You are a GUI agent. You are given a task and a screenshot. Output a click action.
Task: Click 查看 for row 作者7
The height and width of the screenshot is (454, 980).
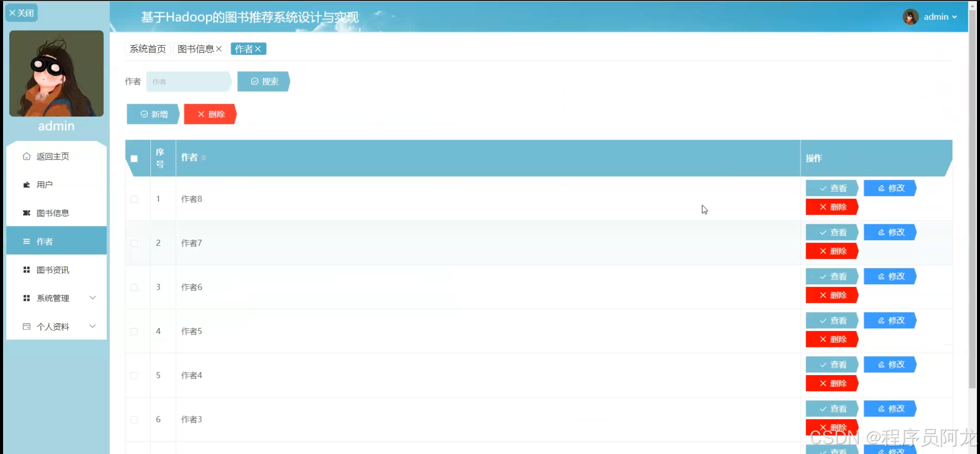[x=832, y=232]
